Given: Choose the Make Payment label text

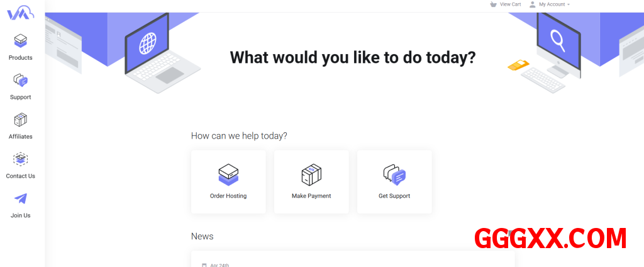Looking at the screenshot, I should click(311, 196).
